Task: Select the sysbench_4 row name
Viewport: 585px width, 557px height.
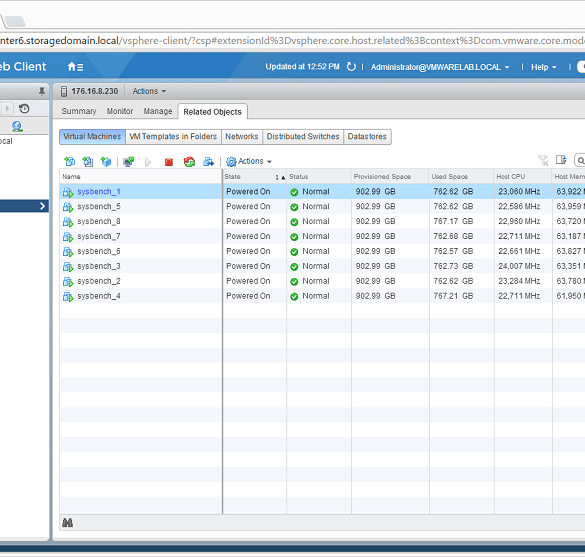Action: click(99, 296)
